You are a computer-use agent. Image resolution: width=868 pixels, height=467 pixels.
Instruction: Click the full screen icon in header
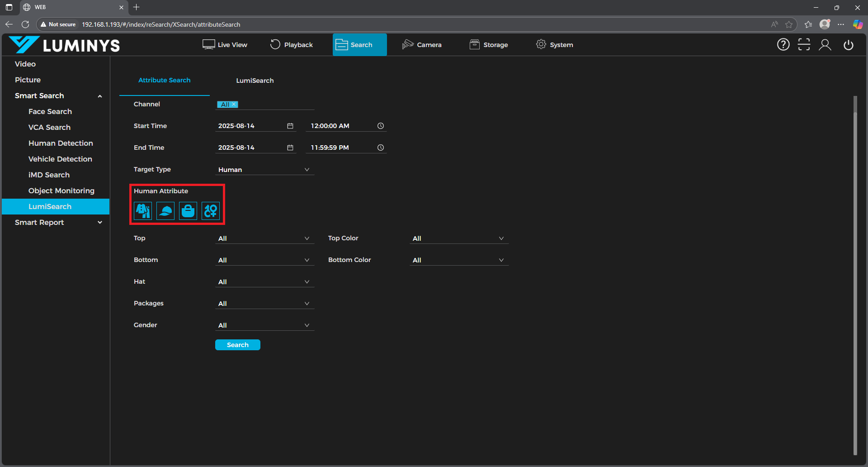pyautogui.click(x=804, y=45)
